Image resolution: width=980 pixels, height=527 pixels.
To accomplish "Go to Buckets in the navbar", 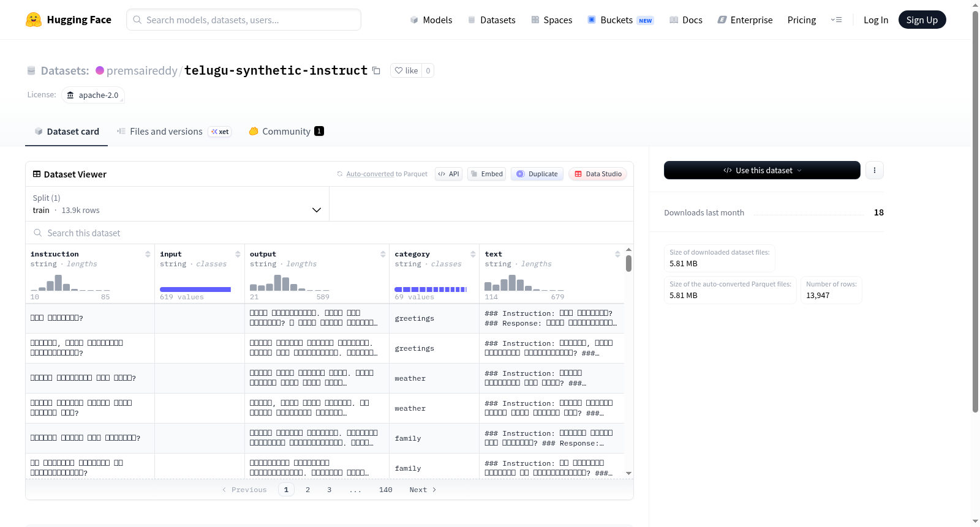I will 620,20.
